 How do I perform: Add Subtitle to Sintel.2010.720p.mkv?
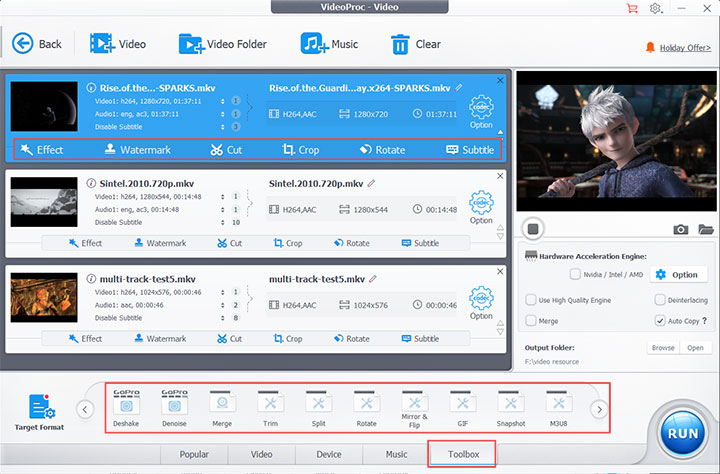420,243
